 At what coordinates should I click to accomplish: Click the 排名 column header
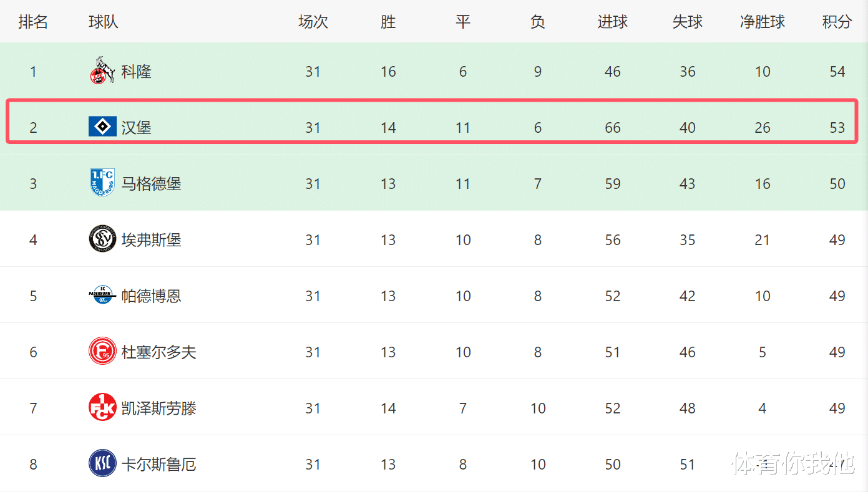pos(33,22)
